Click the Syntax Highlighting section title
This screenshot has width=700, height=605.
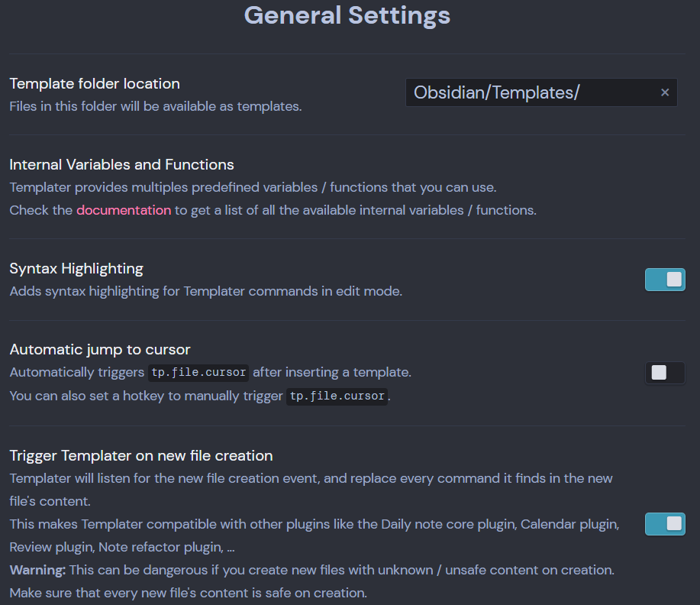click(76, 268)
